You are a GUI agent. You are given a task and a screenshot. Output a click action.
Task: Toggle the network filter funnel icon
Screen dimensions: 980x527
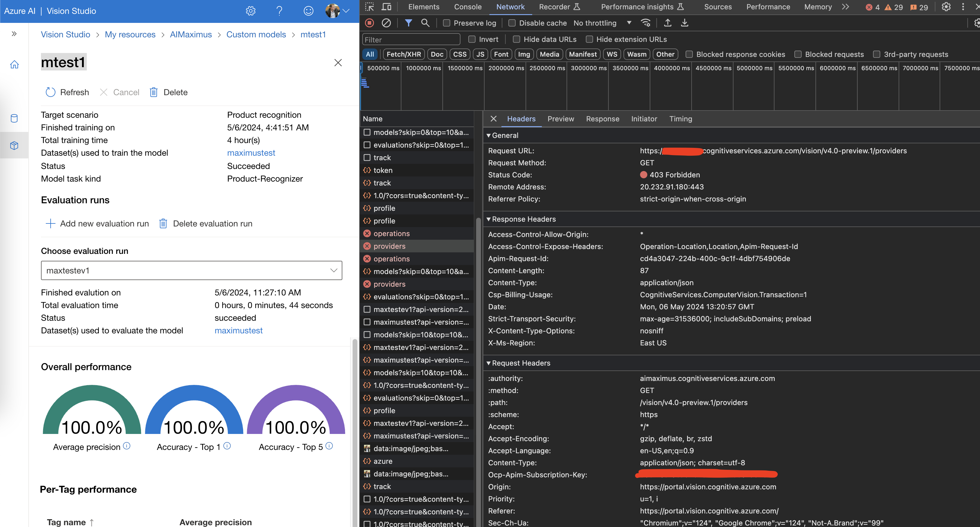click(408, 23)
